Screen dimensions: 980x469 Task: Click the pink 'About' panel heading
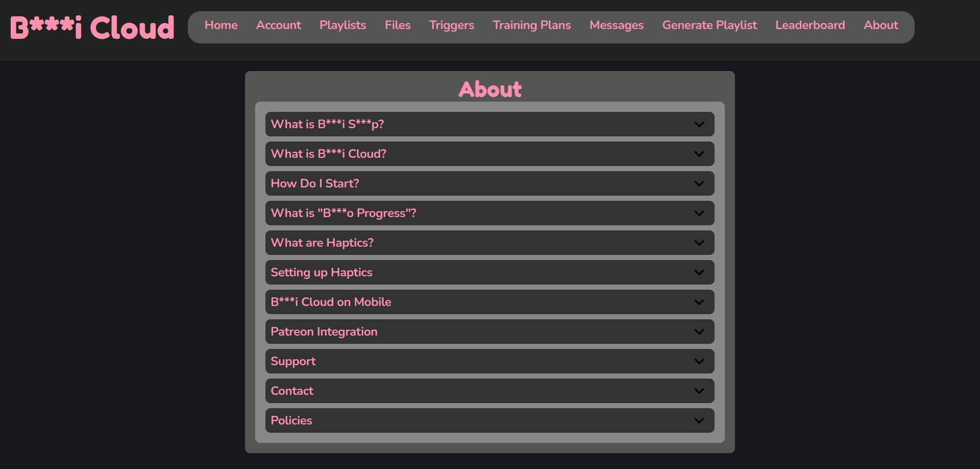click(x=490, y=89)
